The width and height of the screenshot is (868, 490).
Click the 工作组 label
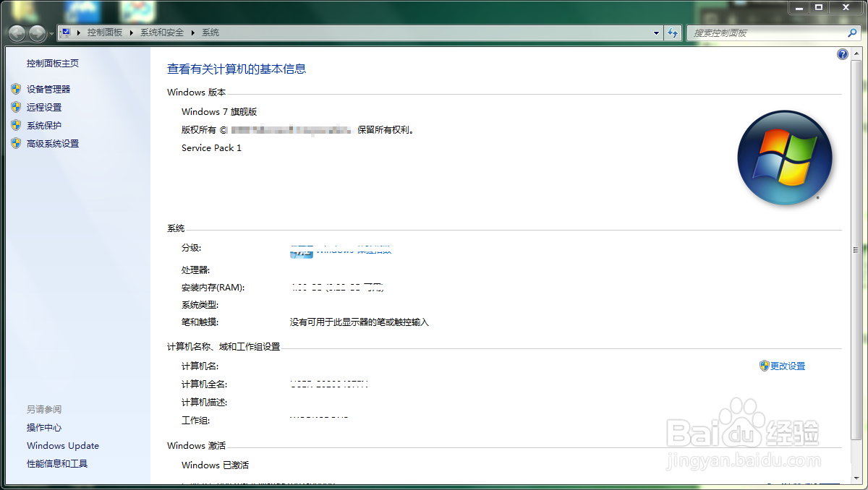195,420
